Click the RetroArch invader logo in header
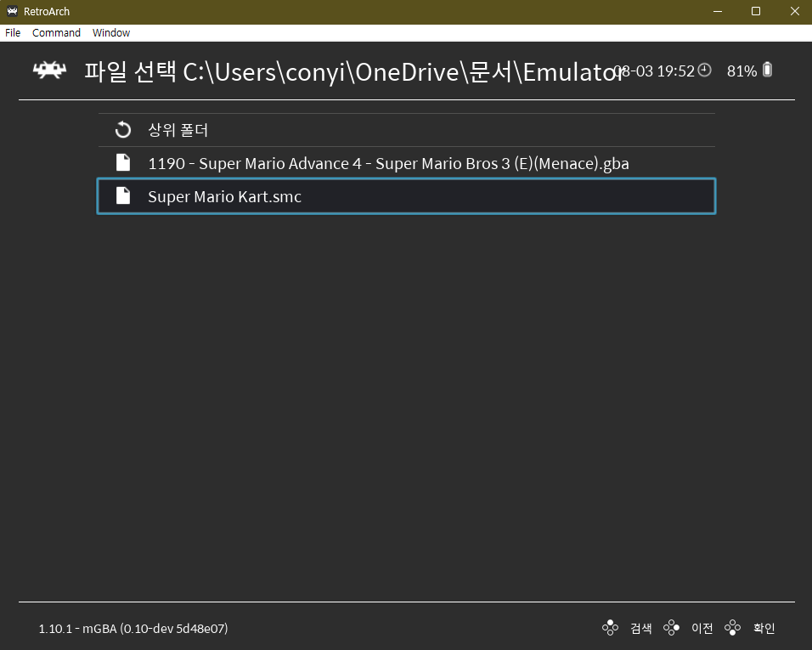Viewport: 812px width, 650px height. [x=50, y=71]
